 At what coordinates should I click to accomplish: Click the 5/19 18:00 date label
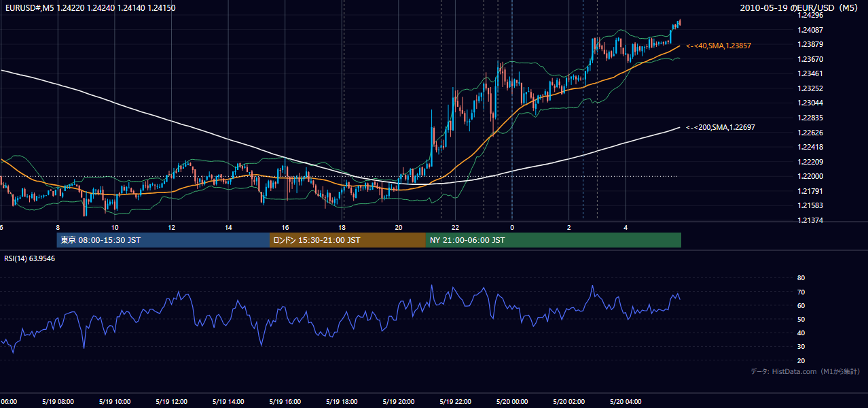click(x=342, y=402)
